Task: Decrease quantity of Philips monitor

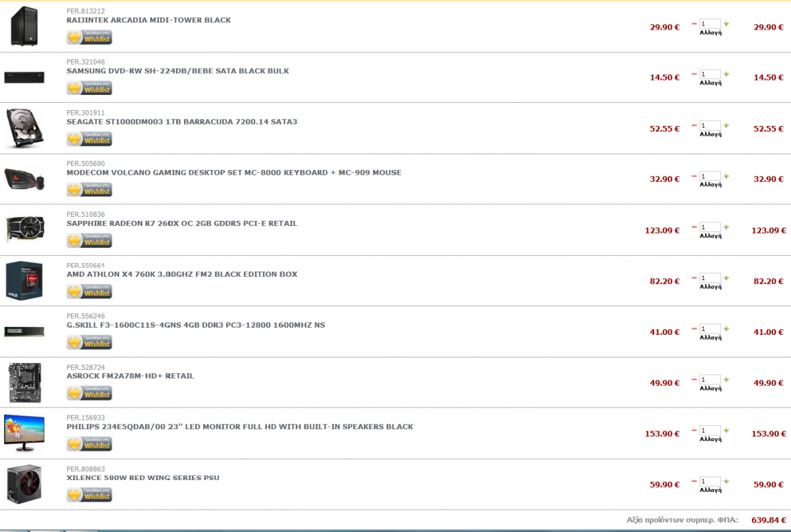Action: [x=694, y=430]
